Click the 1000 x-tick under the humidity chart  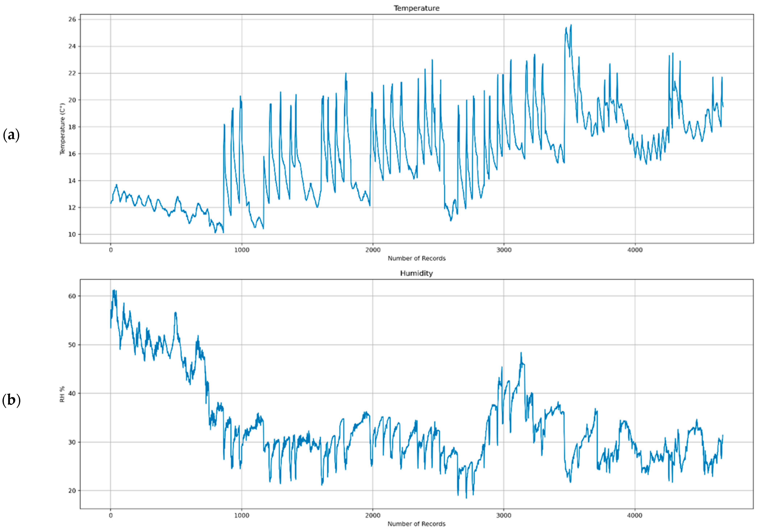pyautogui.click(x=242, y=516)
